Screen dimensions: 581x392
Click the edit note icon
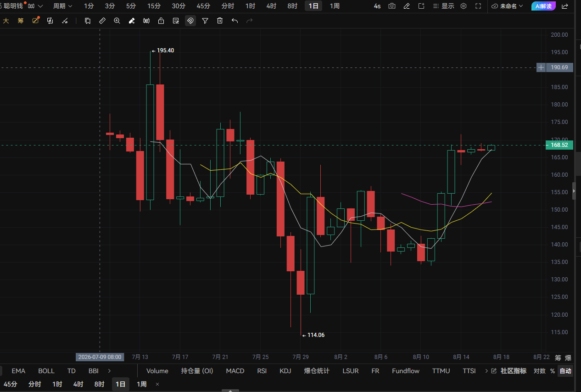(x=176, y=21)
